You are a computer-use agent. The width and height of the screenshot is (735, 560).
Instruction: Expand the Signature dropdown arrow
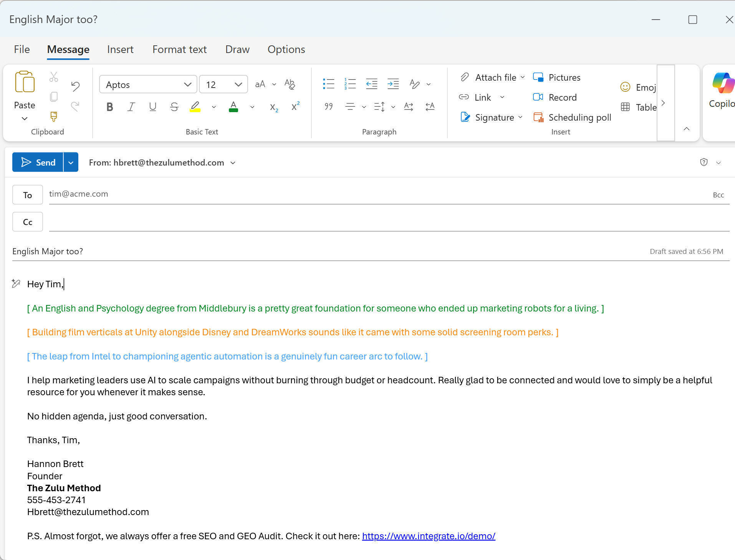click(x=520, y=117)
